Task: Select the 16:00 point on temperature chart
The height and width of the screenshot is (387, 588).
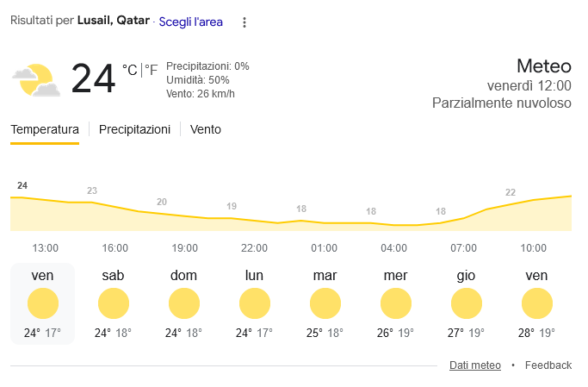Action: pos(115,248)
